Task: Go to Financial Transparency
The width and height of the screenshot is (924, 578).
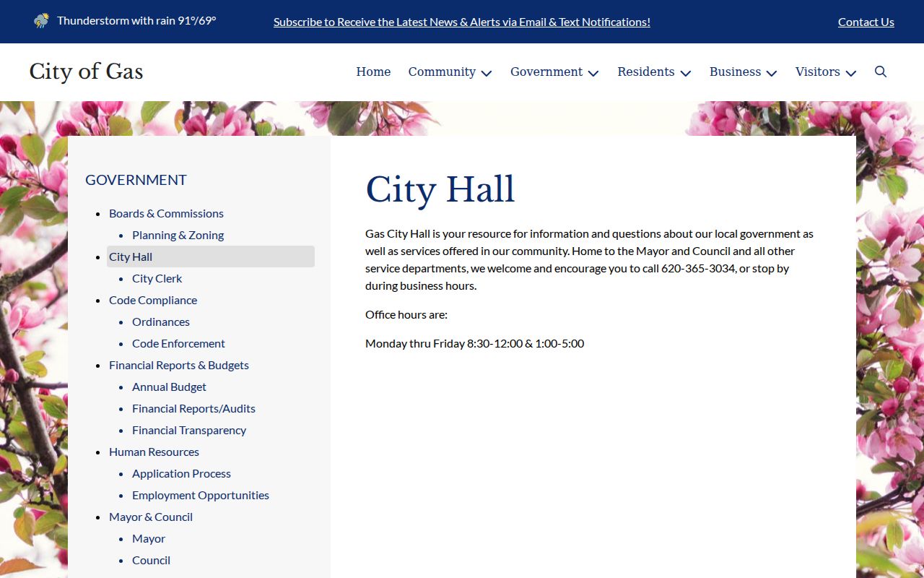Action: pyautogui.click(x=189, y=430)
